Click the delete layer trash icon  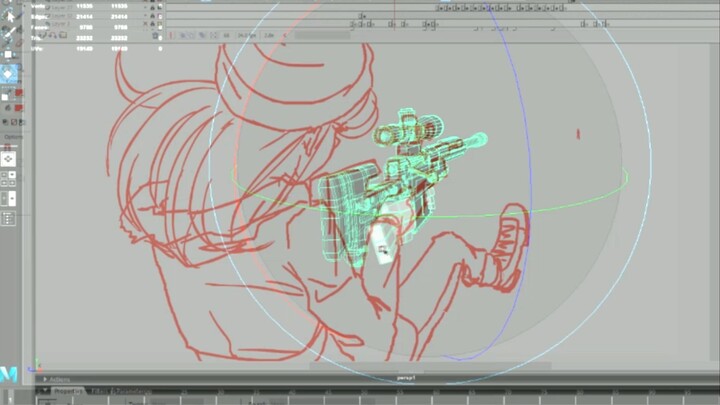pos(155,35)
